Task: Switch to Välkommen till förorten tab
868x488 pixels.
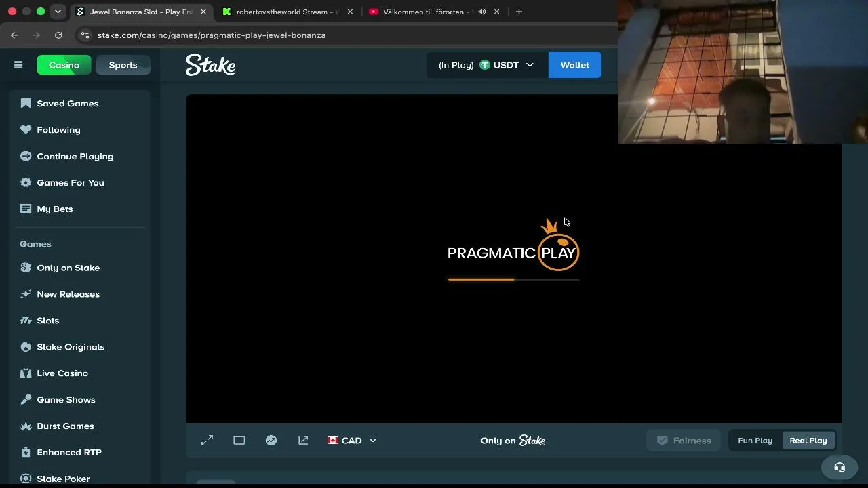Action: tap(434, 12)
